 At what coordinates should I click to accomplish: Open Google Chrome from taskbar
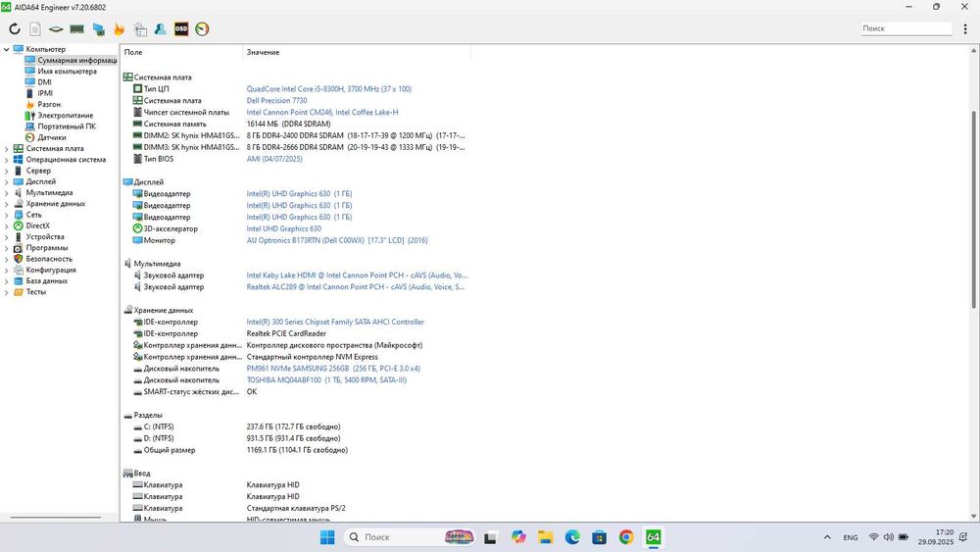pos(626,537)
